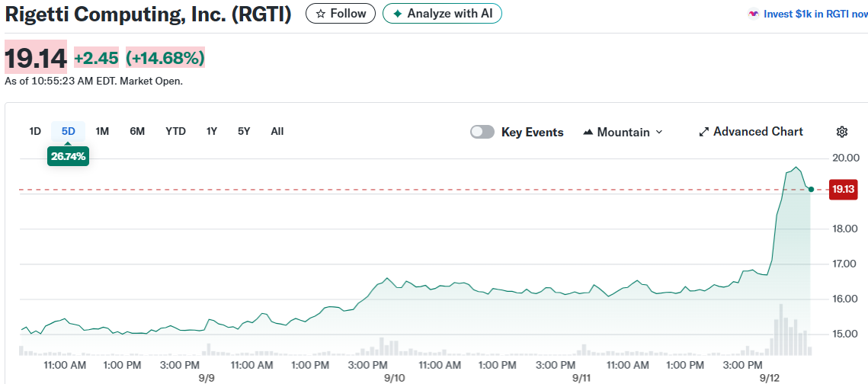868x384 pixels.
Task: Select the 5D time range tab
Action: click(x=69, y=131)
